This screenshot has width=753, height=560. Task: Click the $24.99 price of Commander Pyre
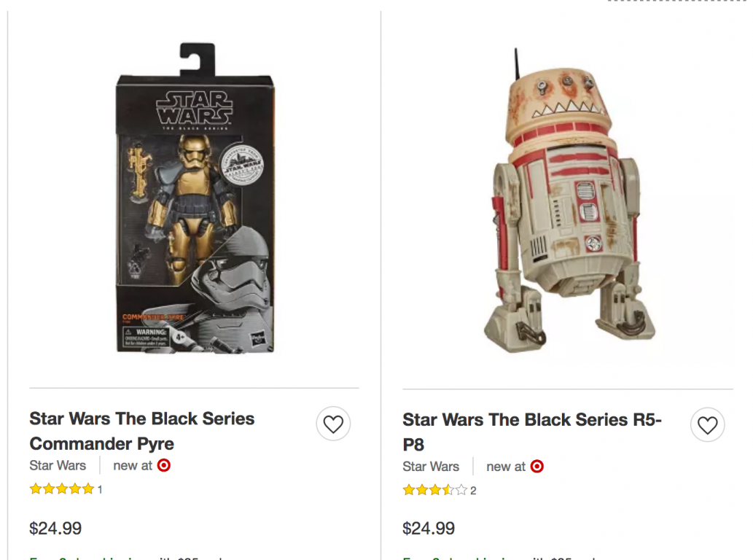click(x=55, y=529)
